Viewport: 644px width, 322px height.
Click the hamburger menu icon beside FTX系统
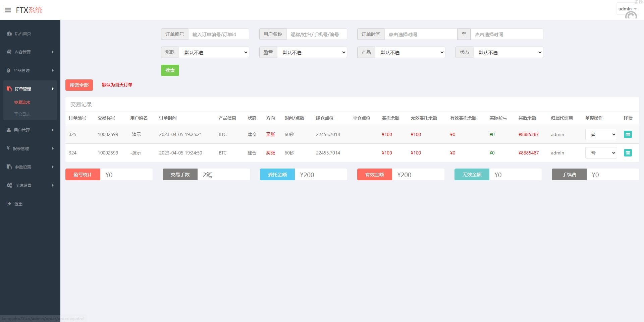8,10
